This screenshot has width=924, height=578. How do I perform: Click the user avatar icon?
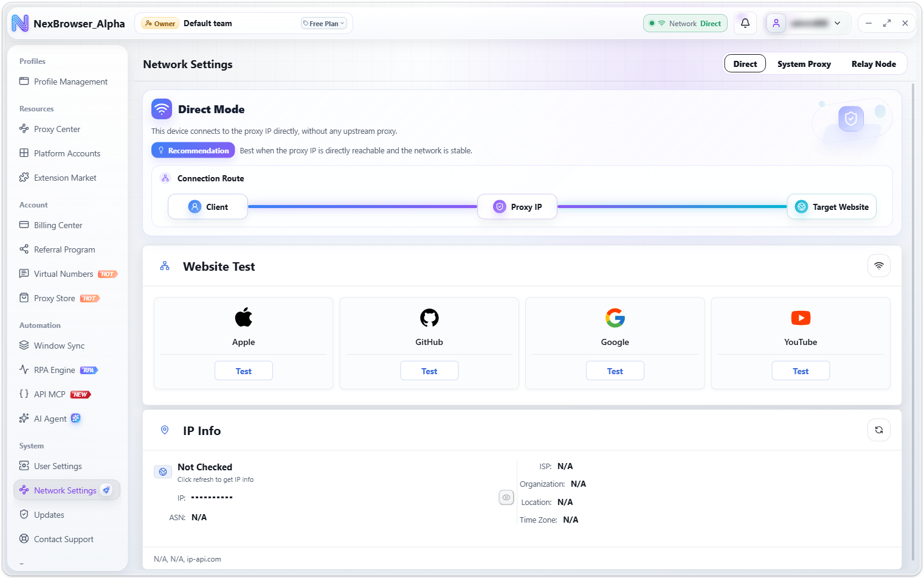776,23
